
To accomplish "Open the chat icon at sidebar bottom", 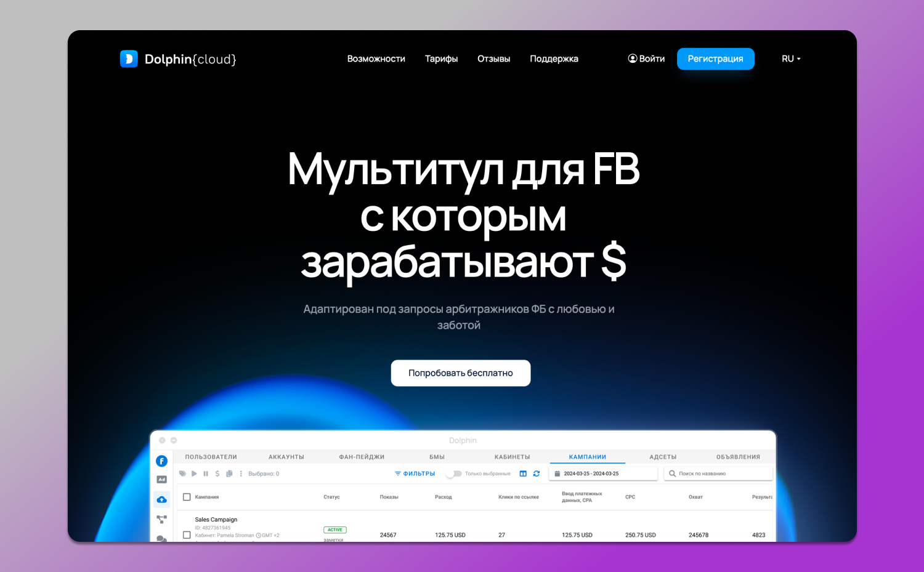I will point(161,538).
